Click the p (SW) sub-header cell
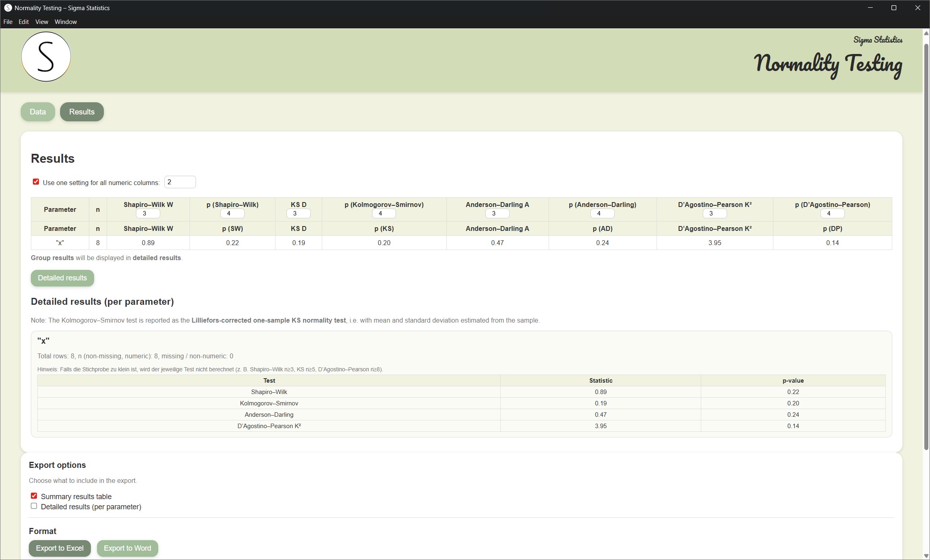 (x=232, y=228)
